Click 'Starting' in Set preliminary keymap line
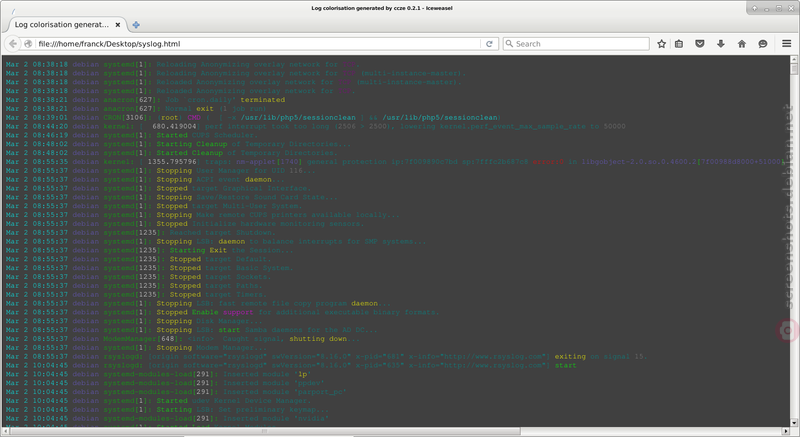The width and height of the screenshot is (800, 437). (174, 409)
